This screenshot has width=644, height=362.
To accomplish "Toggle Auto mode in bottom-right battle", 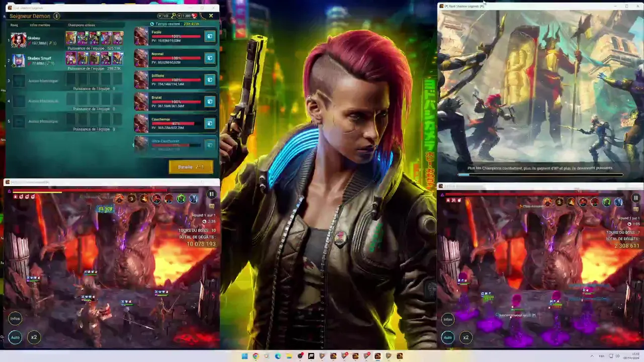I will [x=448, y=337].
